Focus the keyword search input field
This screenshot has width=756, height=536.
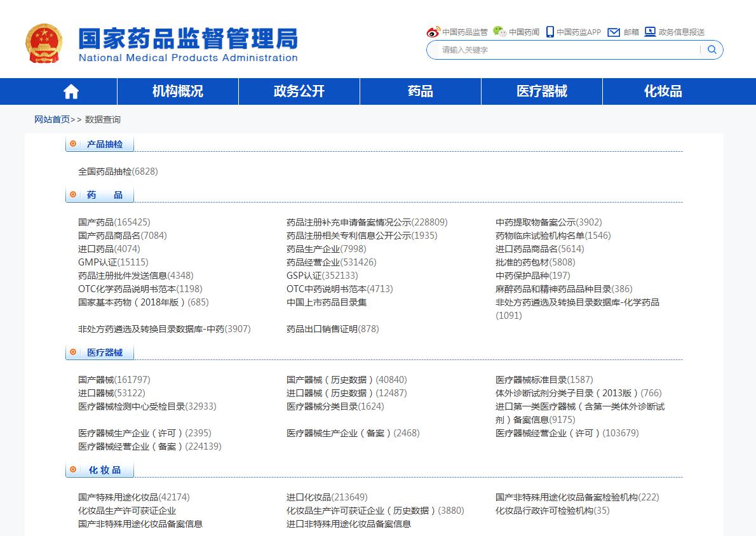(x=569, y=50)
